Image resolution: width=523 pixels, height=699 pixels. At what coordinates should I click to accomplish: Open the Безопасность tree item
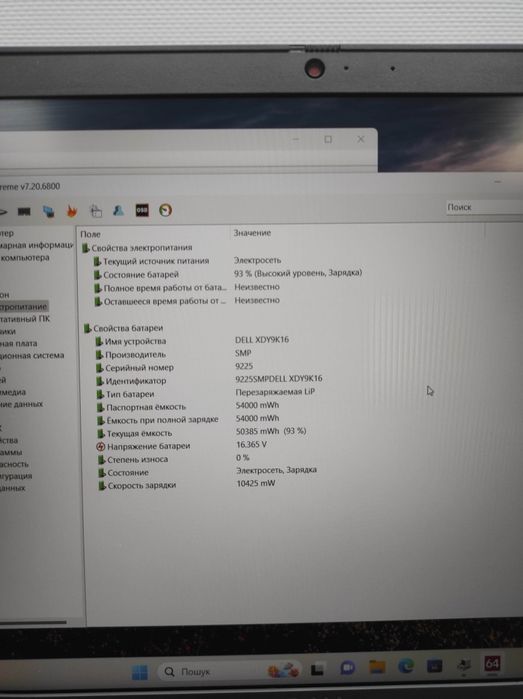pyautogui.click(x=14, y=464)
